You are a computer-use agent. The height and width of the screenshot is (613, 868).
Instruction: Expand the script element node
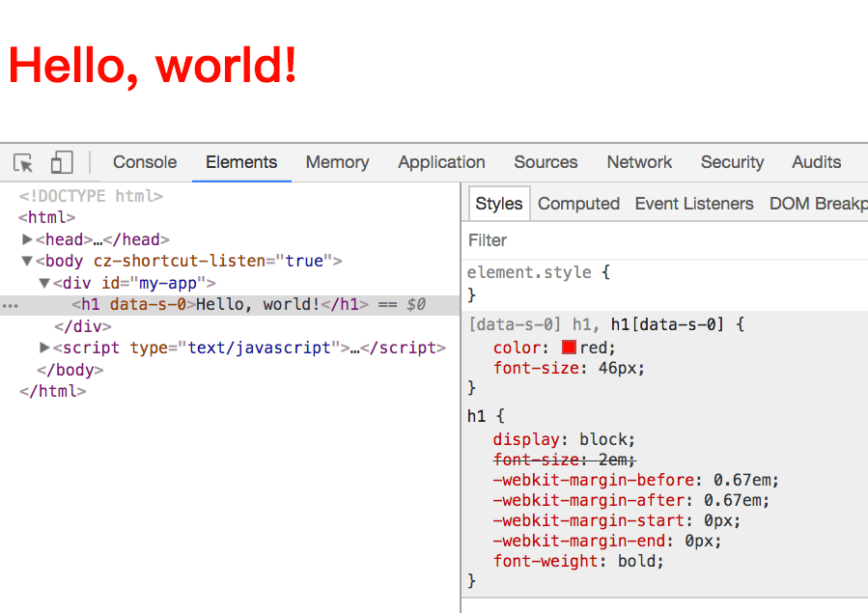click(x=44, y=348)
